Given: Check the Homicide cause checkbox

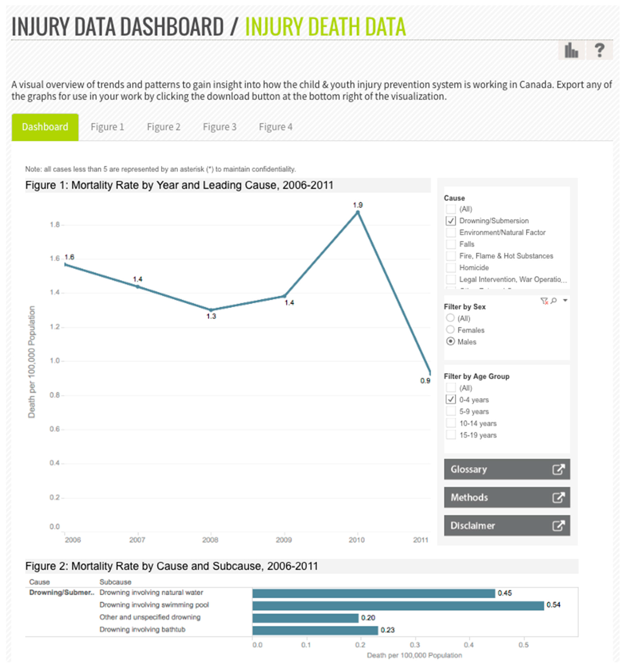Looking at the screenshot, I should pos(451,268).
